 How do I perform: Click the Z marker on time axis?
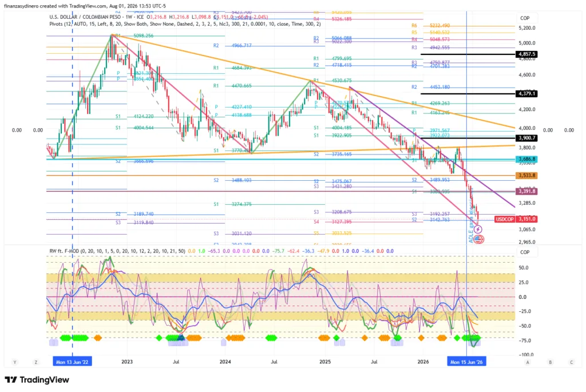point(36,362)
